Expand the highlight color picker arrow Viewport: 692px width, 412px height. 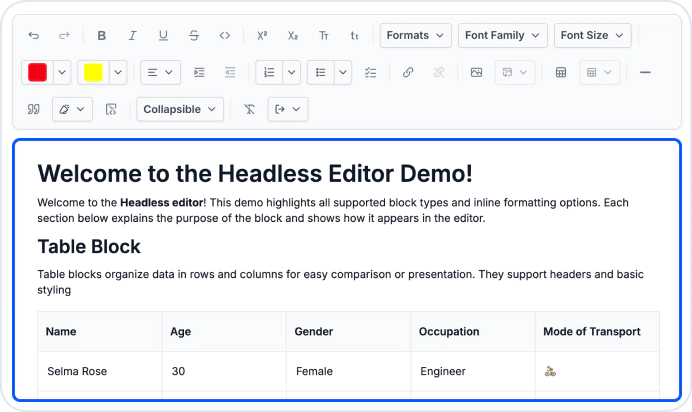(118, 72)
